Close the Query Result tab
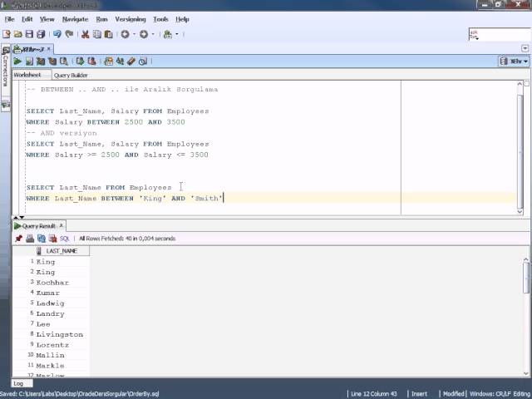 [61, 225]
